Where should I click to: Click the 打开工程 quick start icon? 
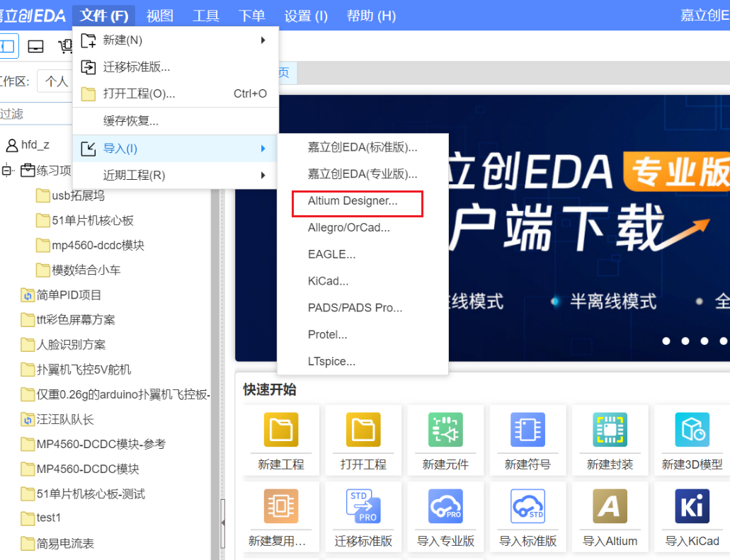click(363, 429)
